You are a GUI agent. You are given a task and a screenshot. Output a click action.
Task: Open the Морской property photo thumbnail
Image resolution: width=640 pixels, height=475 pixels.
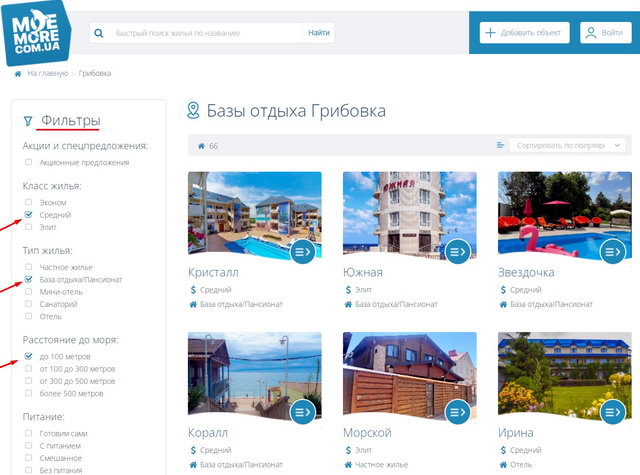point(409,375)
